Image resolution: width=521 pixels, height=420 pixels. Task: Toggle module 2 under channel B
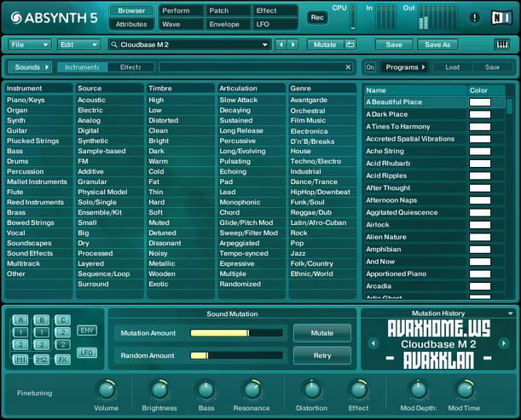pos(42,344)
